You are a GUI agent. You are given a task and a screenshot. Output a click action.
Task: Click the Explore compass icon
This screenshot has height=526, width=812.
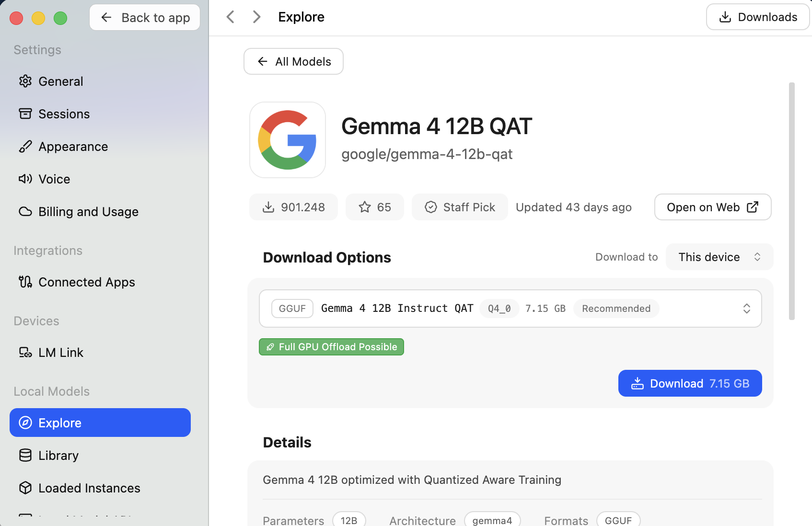[25, 423]
